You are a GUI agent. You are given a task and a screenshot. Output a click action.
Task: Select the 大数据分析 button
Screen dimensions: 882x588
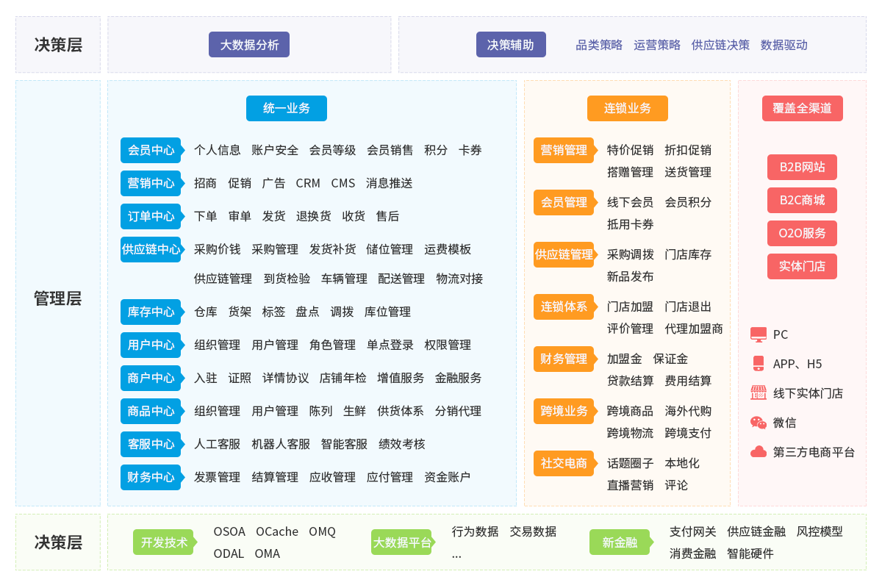[249, 45]
